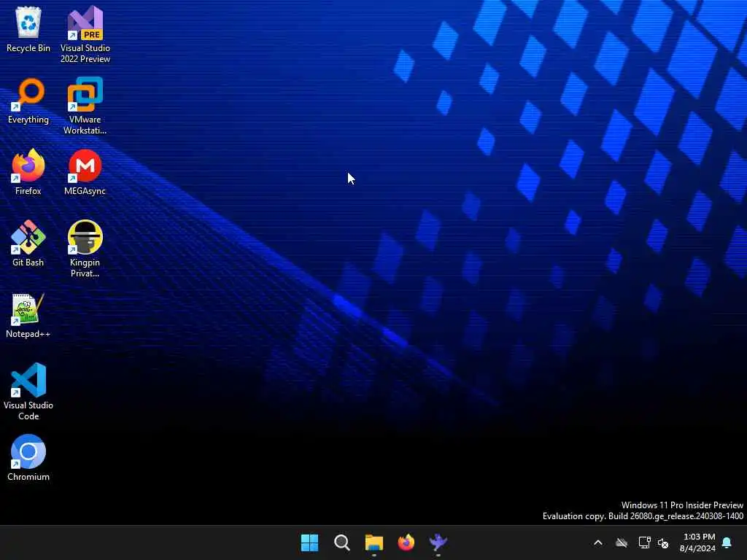Select the Notepad++ desktop shortcut
747x560 pixels.
click(x=28, y=315)
